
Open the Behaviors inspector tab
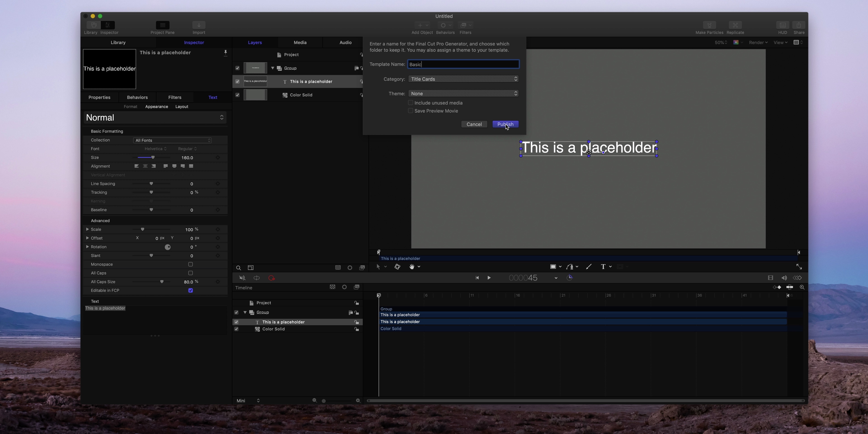pyautogui.click(x=137, y=97)
